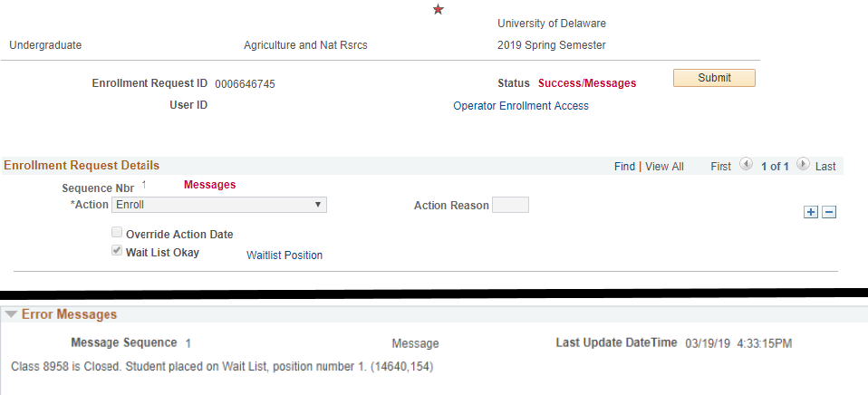Click the Success/Messages status text
This screenshot has width=868, height=395.
[x=587, y=83]
